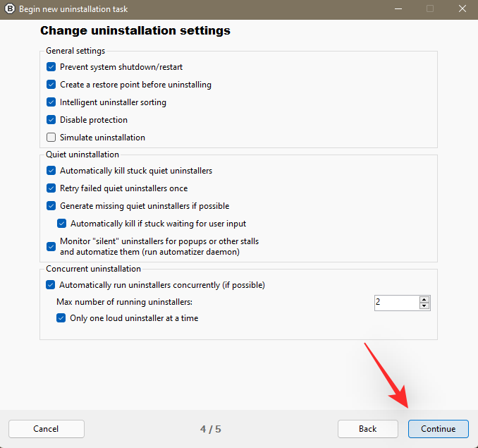This screenshot has height=448, width=478.
Task: Disable Create a restore point before uninstalling
Action: pos(51,85)
